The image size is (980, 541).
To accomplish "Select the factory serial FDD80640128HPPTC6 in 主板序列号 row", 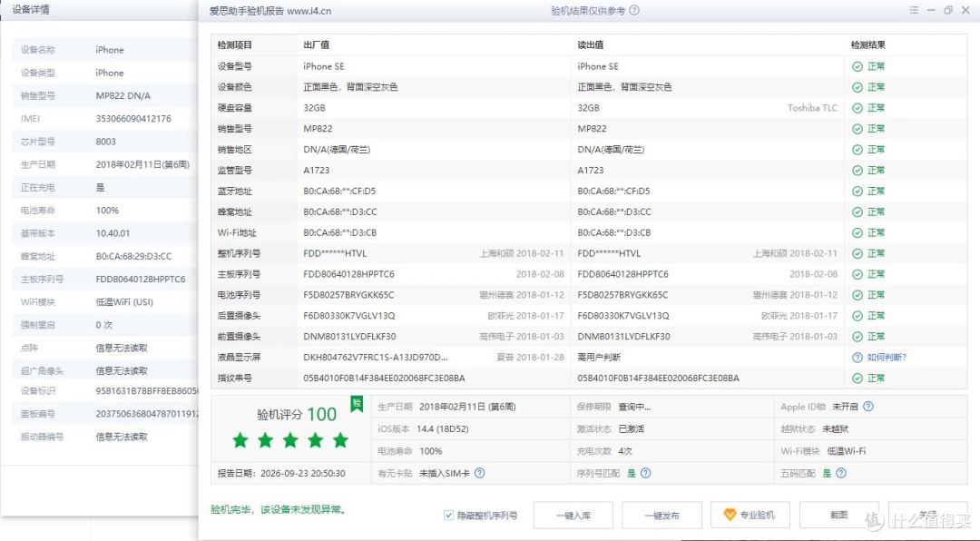I will coord(348,274).
